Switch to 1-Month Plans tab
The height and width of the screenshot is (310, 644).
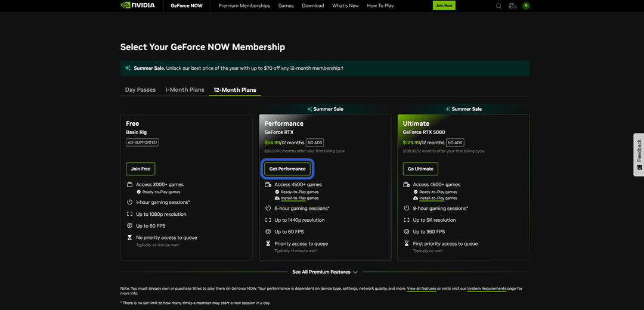185,89
